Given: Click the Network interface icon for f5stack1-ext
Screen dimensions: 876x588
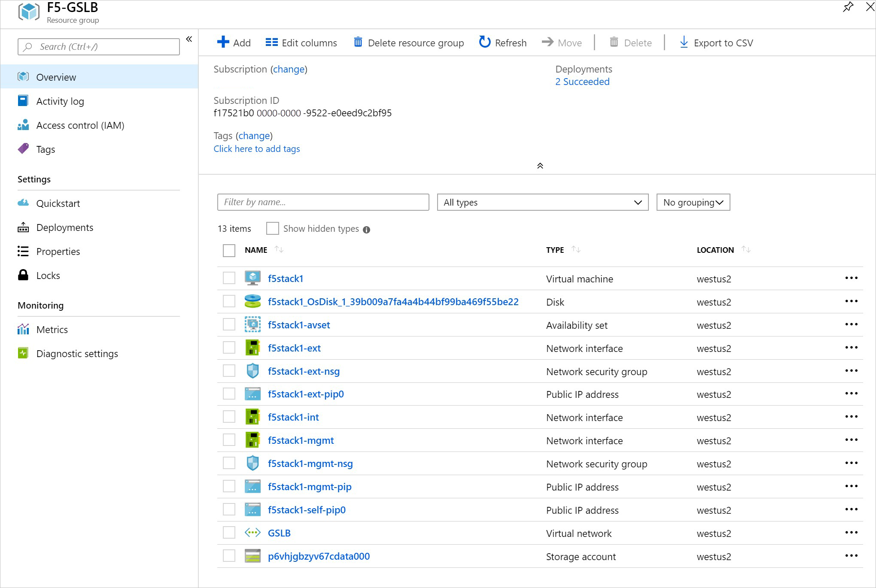Looking at the screenshot, I should click(x=252, y=348).
